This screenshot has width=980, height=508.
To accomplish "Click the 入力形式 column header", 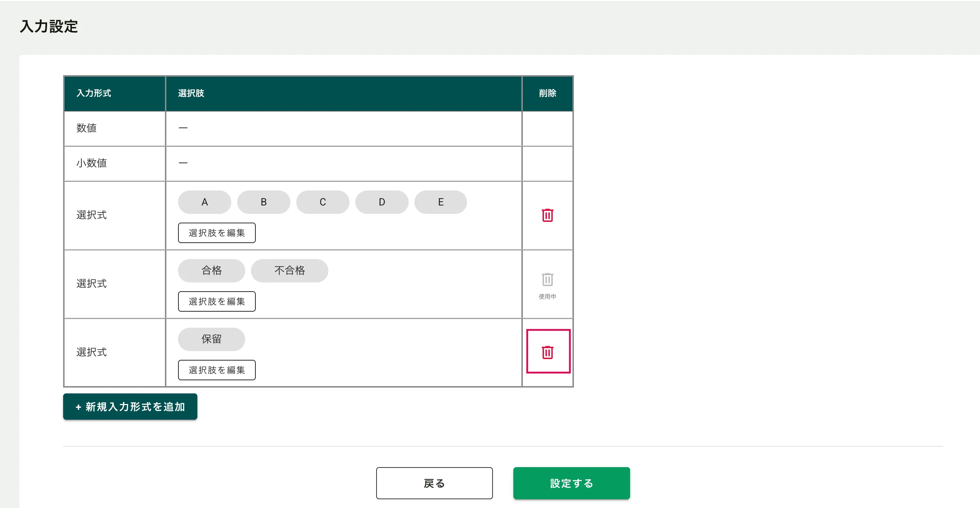I will pyautogui.click(x=94, y=93).
